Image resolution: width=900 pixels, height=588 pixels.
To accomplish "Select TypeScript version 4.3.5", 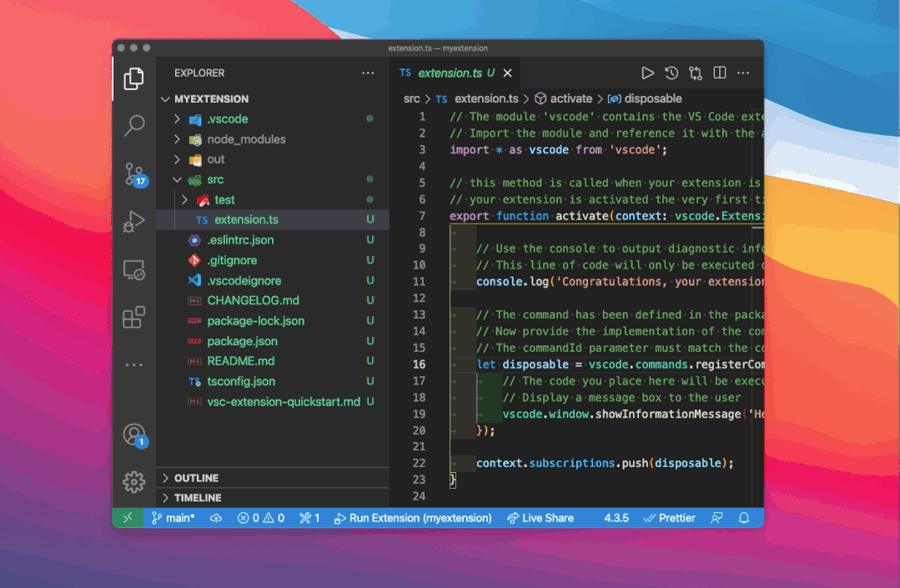I will 616,518.
